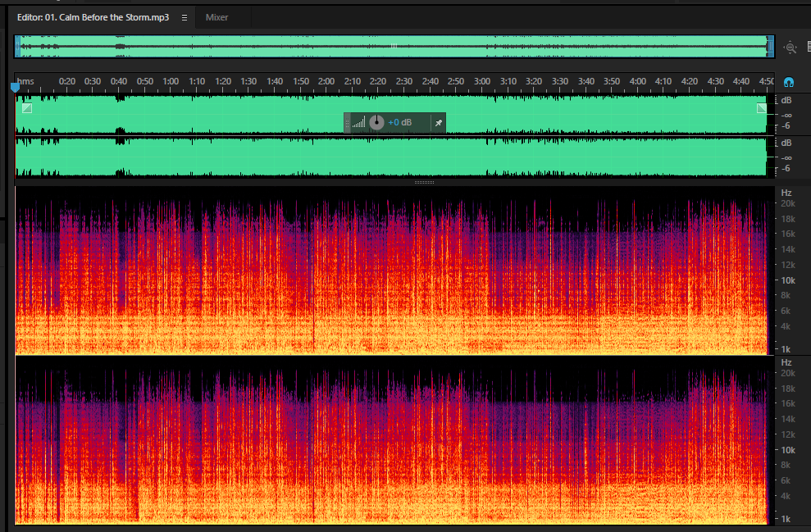Click the Zoom Out Full magnifier icon
811x532 pixels.
[790, 48]
